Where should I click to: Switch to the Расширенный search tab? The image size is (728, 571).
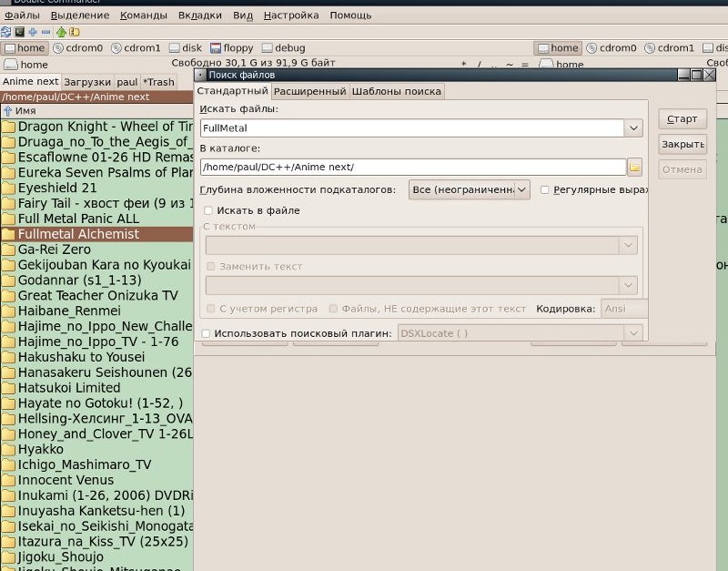(x=309, y=92)
